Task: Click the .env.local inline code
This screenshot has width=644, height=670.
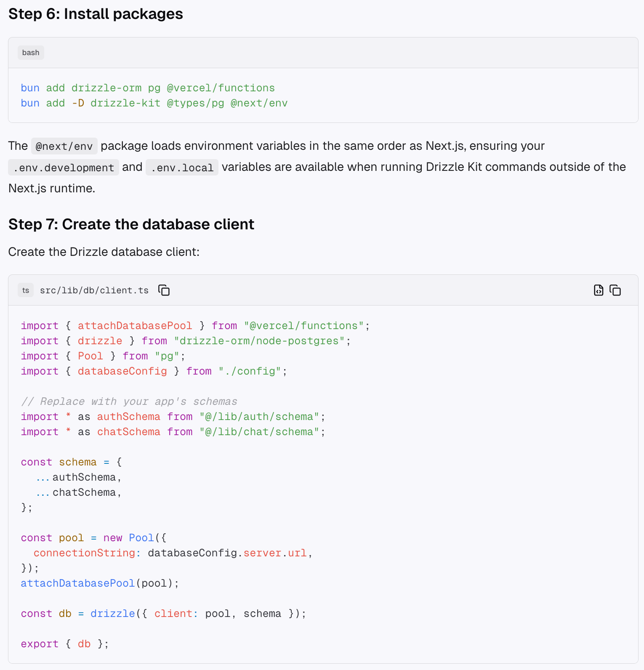Action: click(182, 167)
